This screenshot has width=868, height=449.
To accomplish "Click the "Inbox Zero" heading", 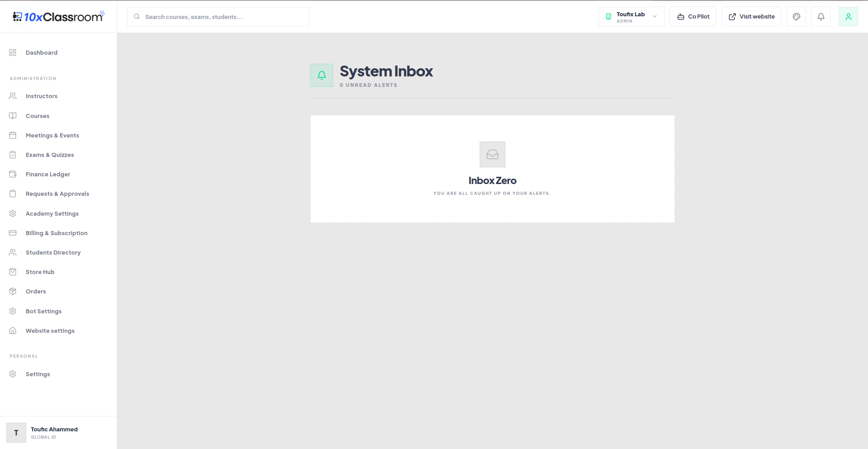I will 492,180.
